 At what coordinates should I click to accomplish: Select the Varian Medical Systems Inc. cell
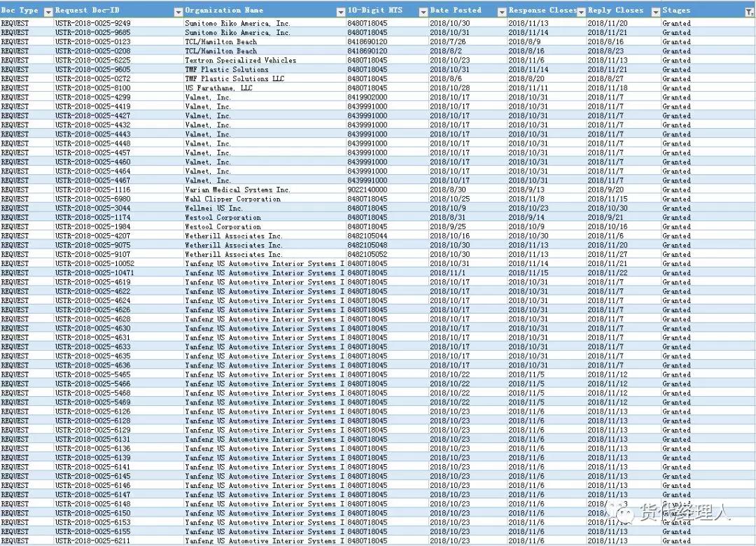point(265,190)
